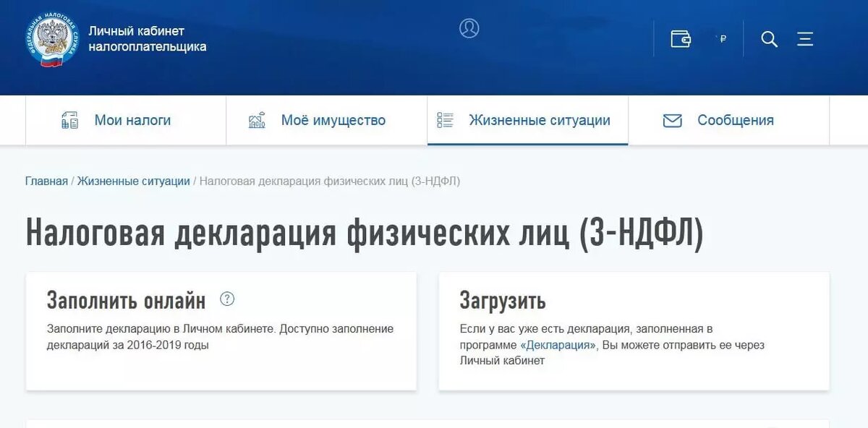Image resolution: width=868 pixels, height=428 pixels.
Task: Open the hamburger menu icon
Action: click(x=805, y=40)
